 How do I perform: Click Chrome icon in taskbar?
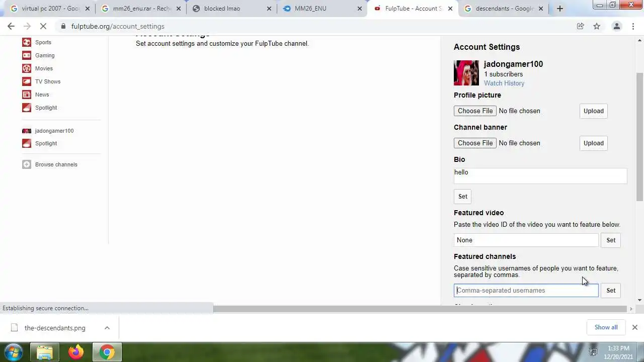click(107, 352)
